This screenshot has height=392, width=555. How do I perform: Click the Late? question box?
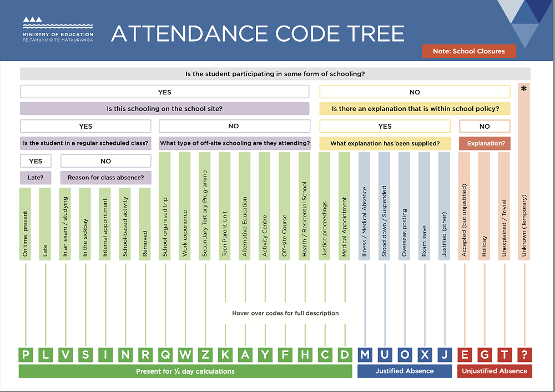tap(36, 178)
